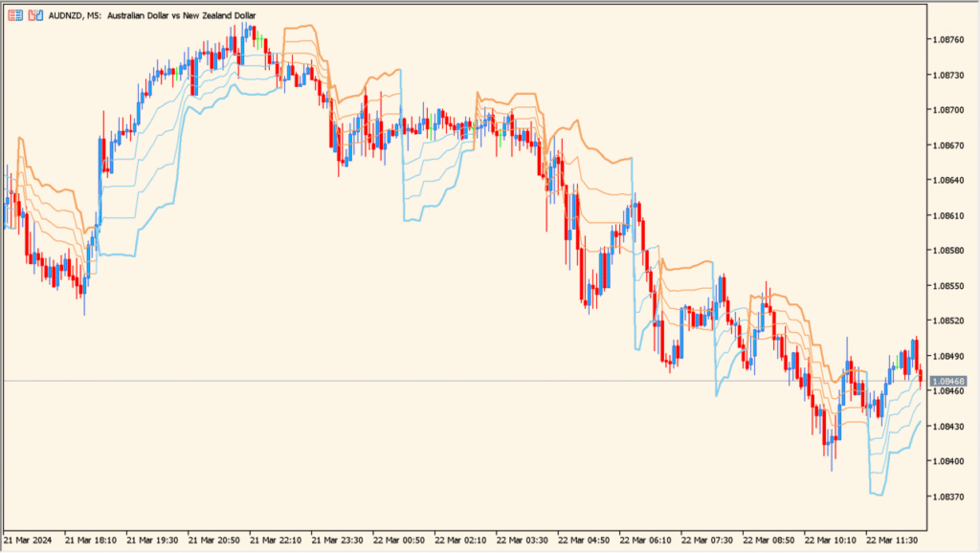Click the chart properties grid icon
Viewport: 980px width, 553px height.
pyautogui.click(x=15, y=13)
